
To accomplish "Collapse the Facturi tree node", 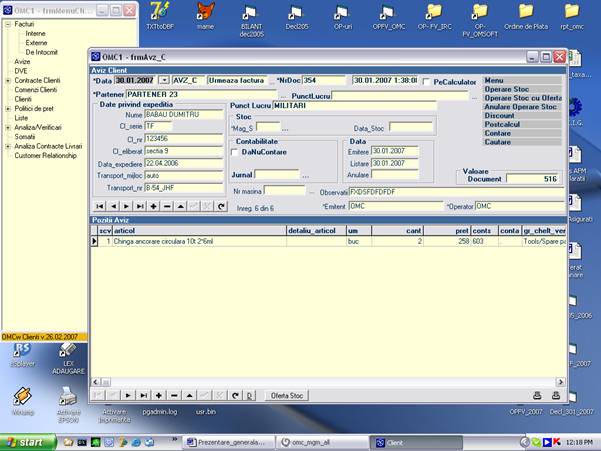I will (x=8, y=23).
